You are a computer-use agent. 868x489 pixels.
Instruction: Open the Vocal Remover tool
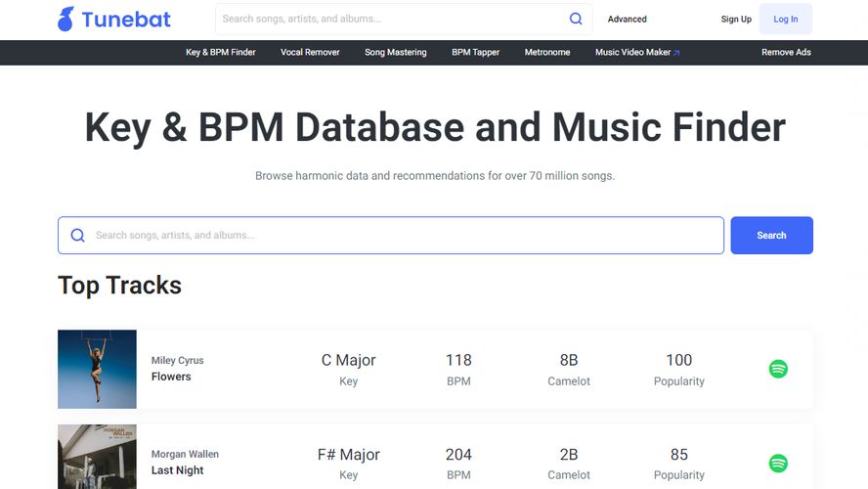tap(310, 53)
